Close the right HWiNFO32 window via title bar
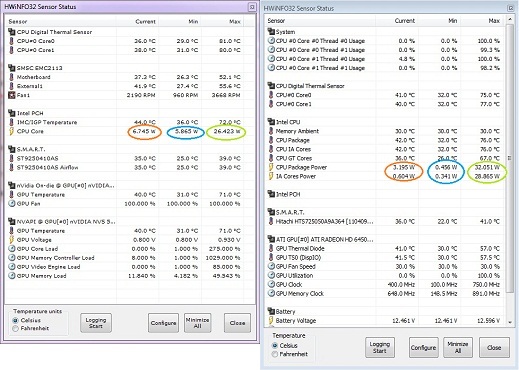This screenshot has height=370, width=519. pyautogui.click(x=510, y=8)
